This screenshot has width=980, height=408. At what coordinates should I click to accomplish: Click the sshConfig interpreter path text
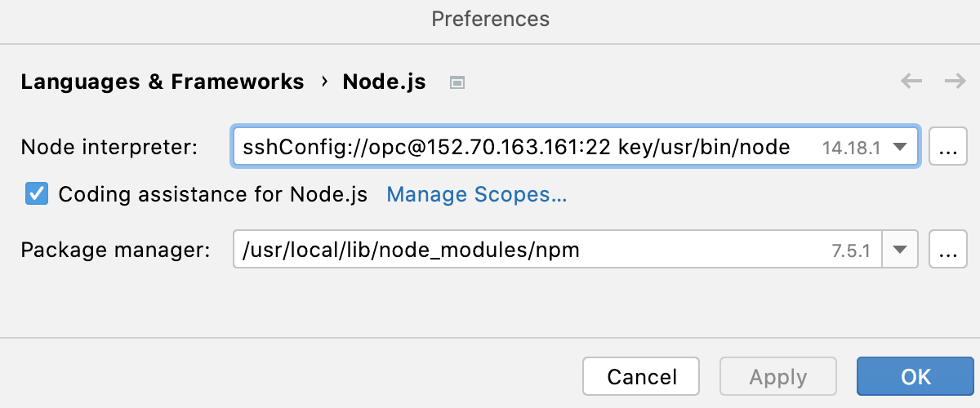click(516, 147)
